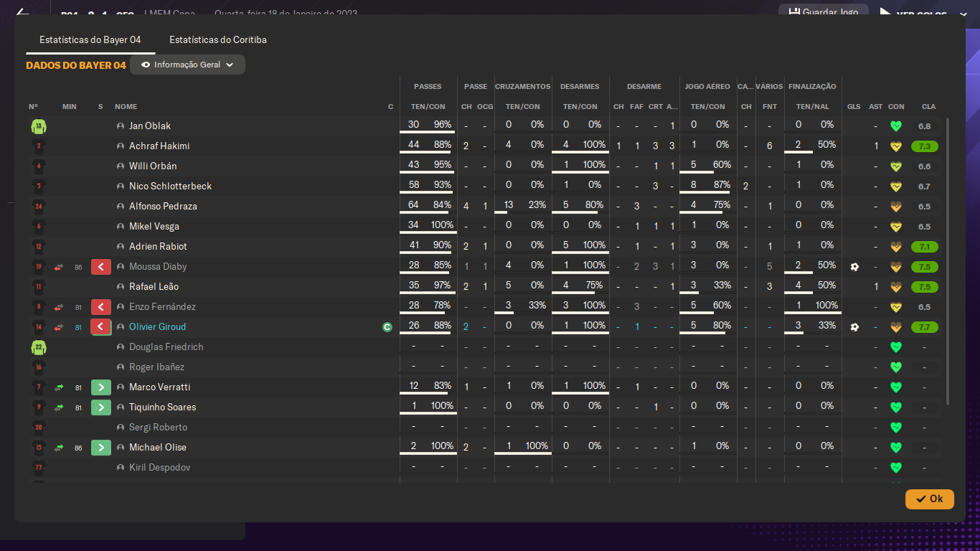This screenshot has height=551, width=980.
Task: Click Kiril Despodov player row name
Action: 159,467
